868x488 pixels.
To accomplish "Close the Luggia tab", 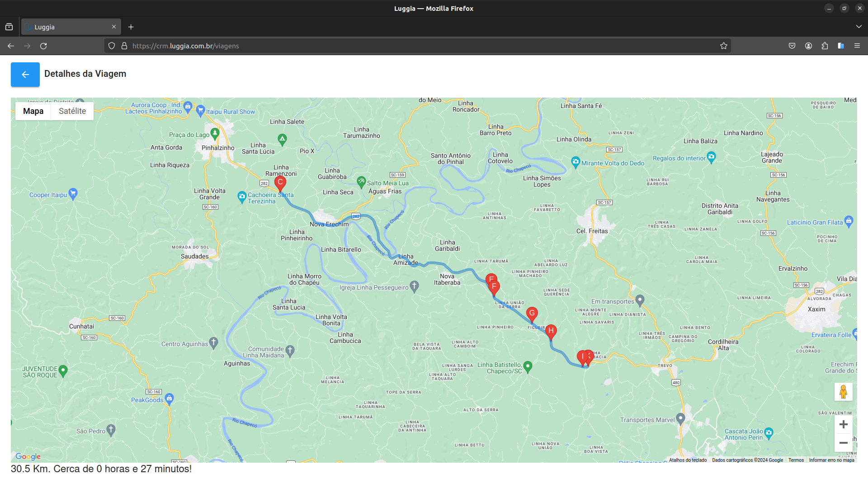I will 114,27.
